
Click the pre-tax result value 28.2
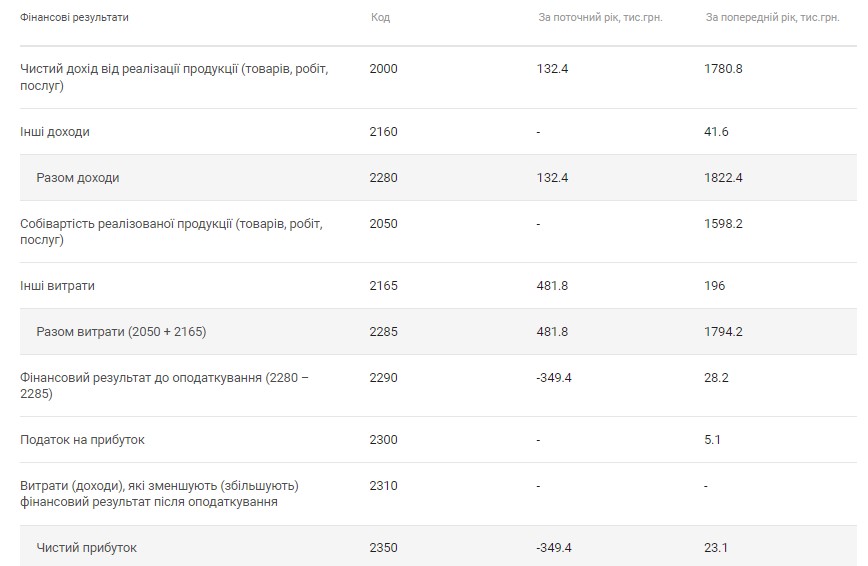point(717,378)
